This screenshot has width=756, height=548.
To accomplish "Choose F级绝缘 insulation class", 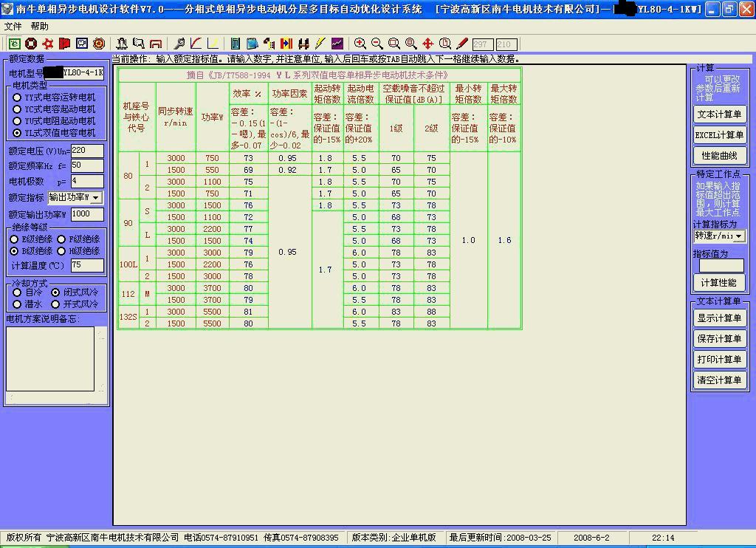I will (78, 239).
